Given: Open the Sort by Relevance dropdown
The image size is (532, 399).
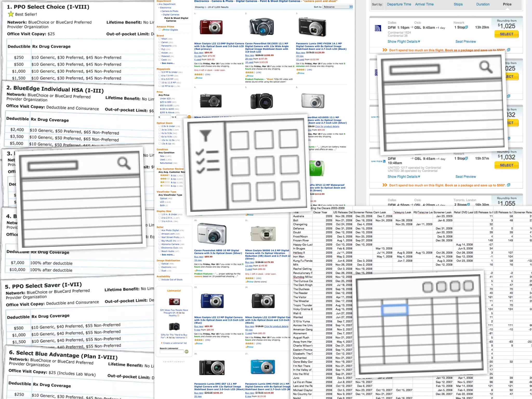Looking at the screenshot, I should pos(338,7).
